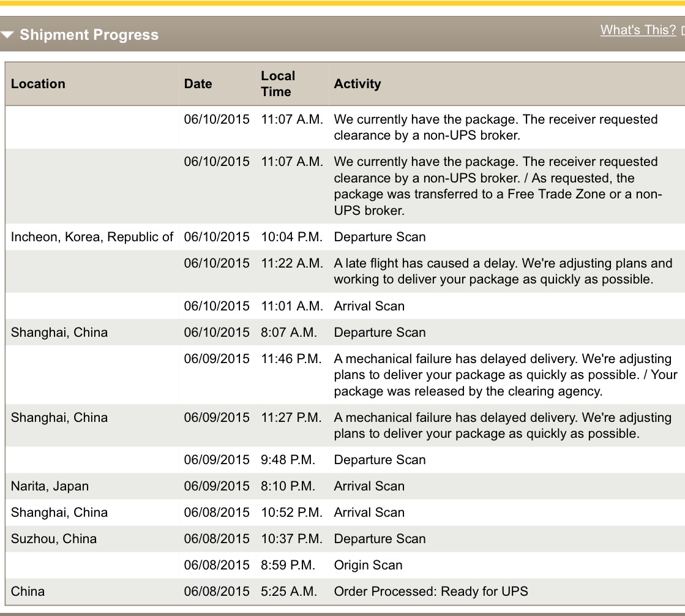
Task: Click the Arrival Scan in the Narita row
Action: 369,486
